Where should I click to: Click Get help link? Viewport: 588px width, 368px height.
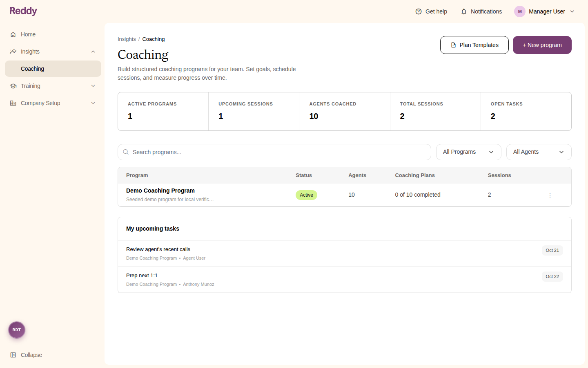click(431, 11)
